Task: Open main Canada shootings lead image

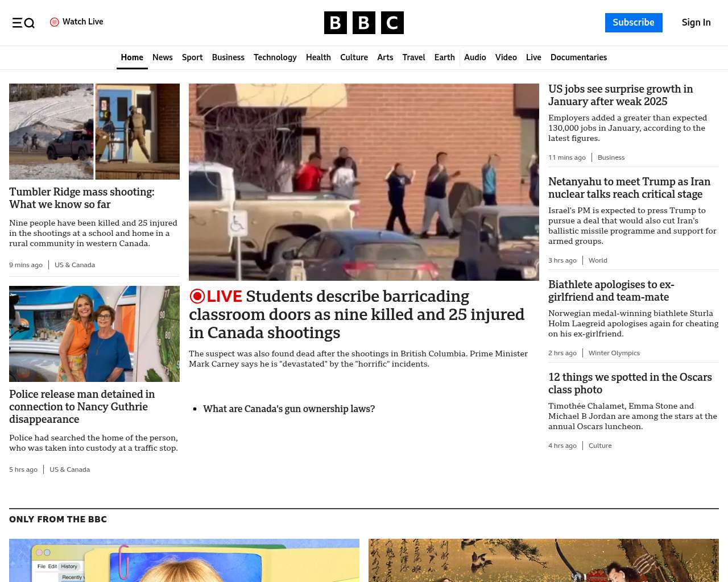Action: tap(364, 182)
